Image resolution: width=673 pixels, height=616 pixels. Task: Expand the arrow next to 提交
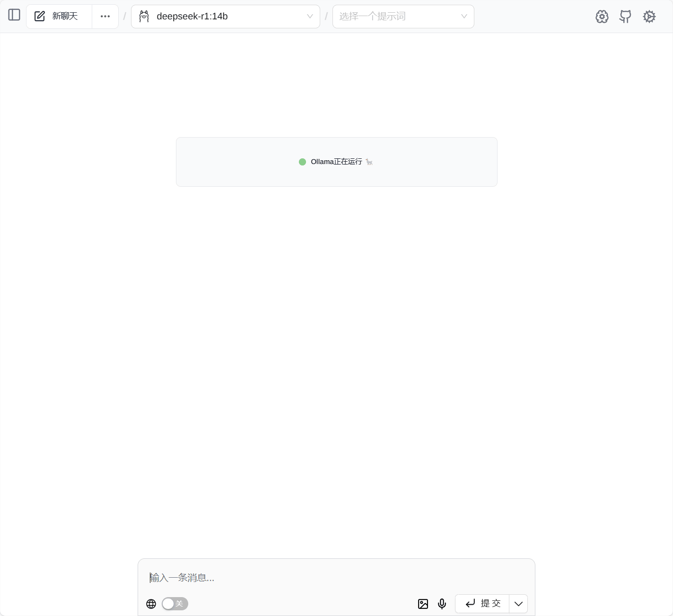coord(518,604)
